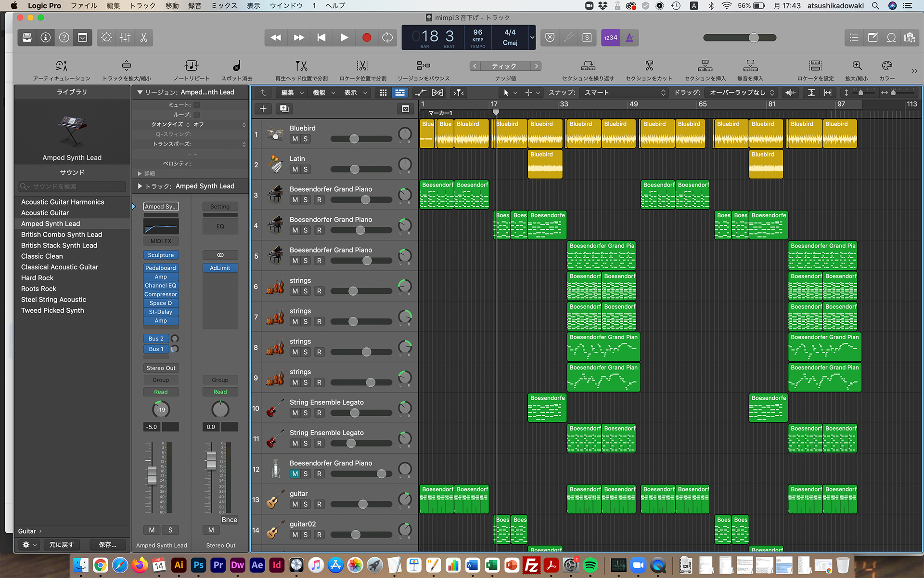Click Bounce Regions toolbar icon

point(423,66)
